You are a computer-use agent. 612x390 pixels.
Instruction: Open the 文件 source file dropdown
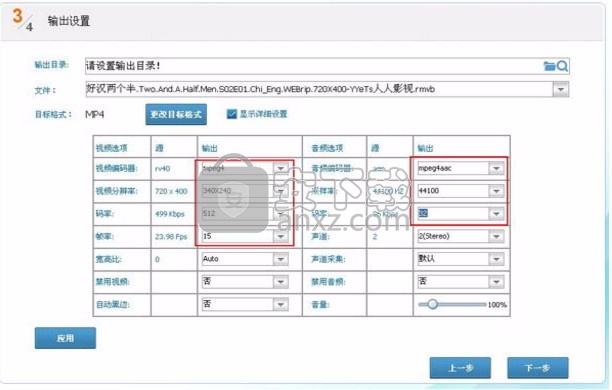561,89
